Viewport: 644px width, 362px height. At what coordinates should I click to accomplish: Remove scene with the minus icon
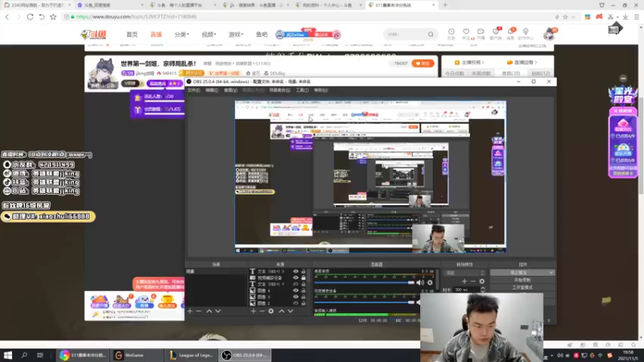pyautogui.click(x=199, y=311)
